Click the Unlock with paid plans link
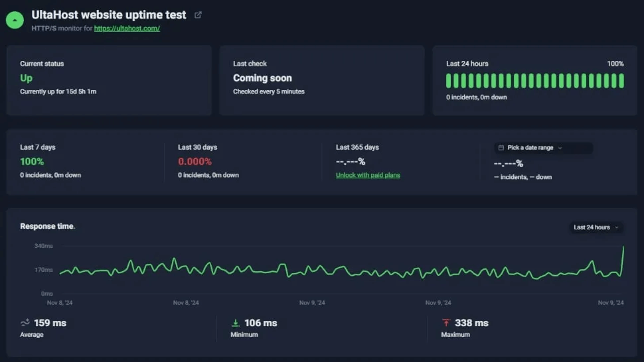The height and width of the screenshot is (362, 644). pyautogui.click(x=368, y=175)
